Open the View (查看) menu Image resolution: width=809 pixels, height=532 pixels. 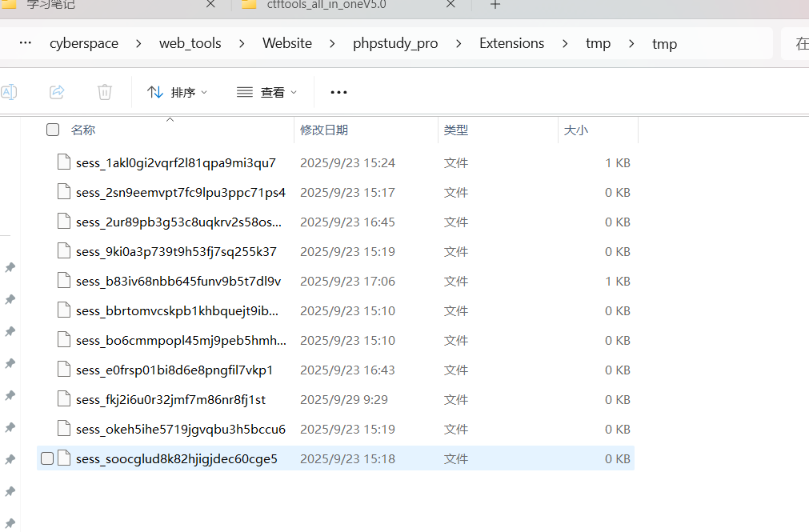[266, 92]
